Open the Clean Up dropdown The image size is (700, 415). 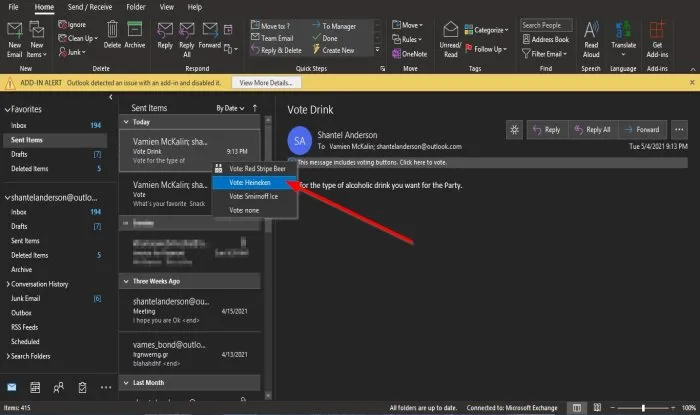(78, 38)
